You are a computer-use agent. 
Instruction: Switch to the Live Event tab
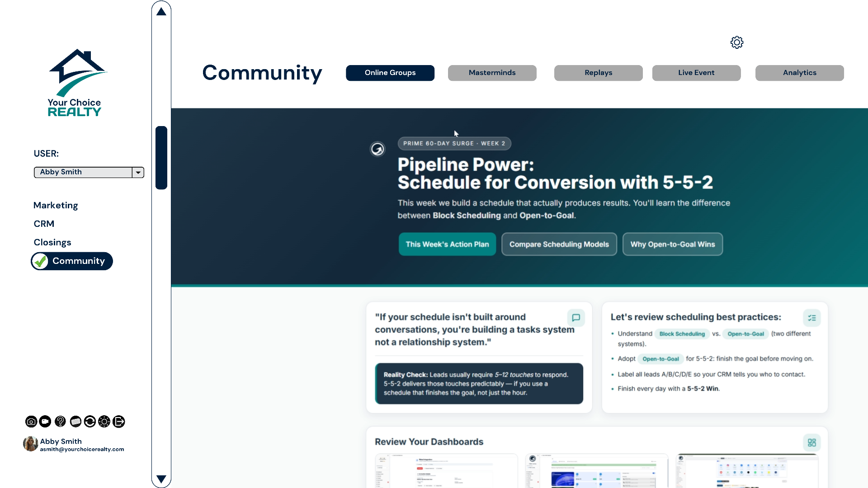click(x=696, y=73)
